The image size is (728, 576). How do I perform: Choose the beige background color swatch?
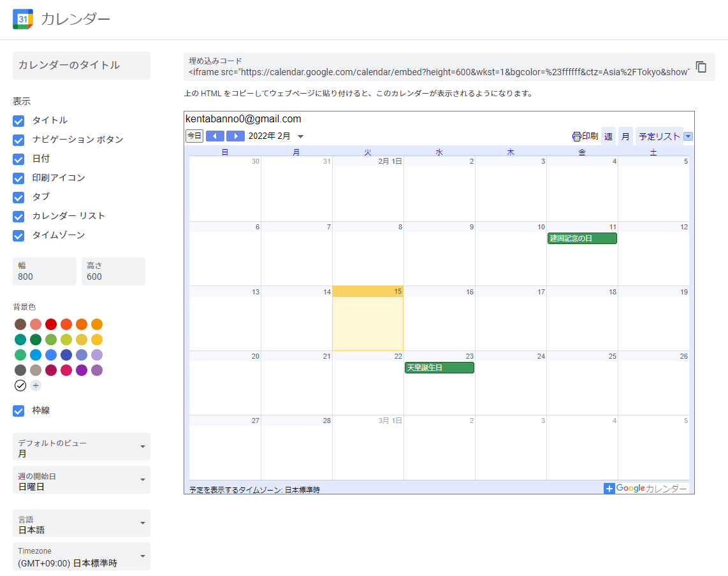pyautogui.click(x=36, y=370)
